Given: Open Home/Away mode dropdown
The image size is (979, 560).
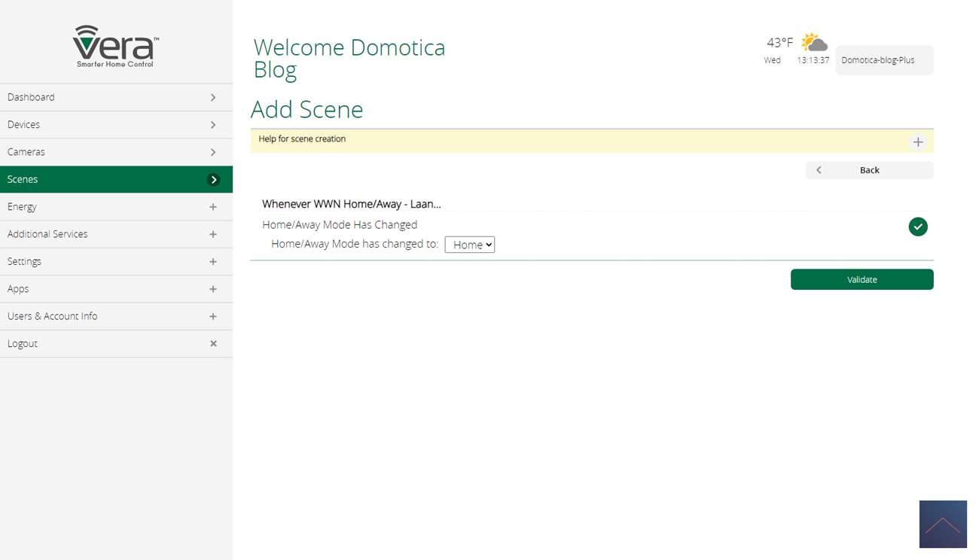Looking at the screenshot, I should point(469,245).
